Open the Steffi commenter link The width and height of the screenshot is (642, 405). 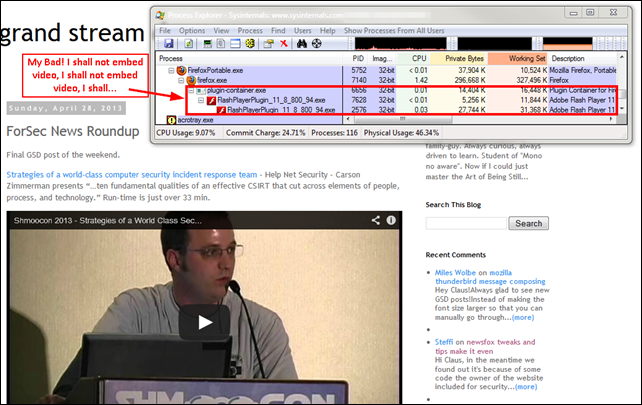(x=444, y=342)
